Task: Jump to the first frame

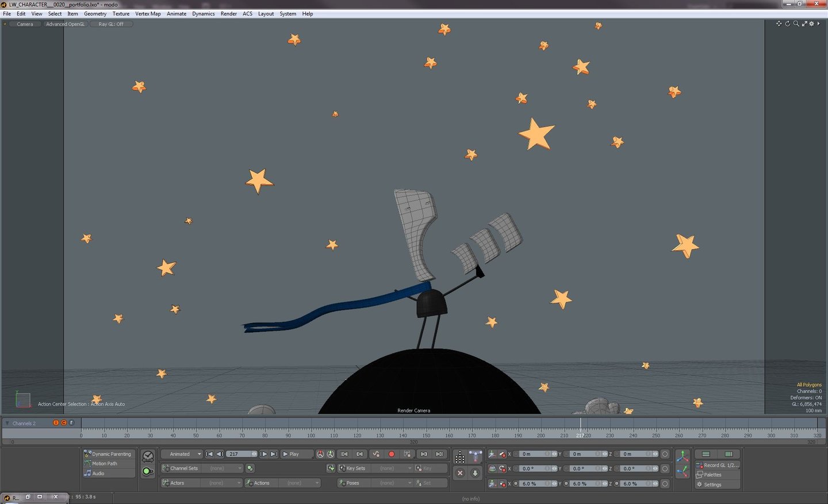Action: click(x=209, y=454)
